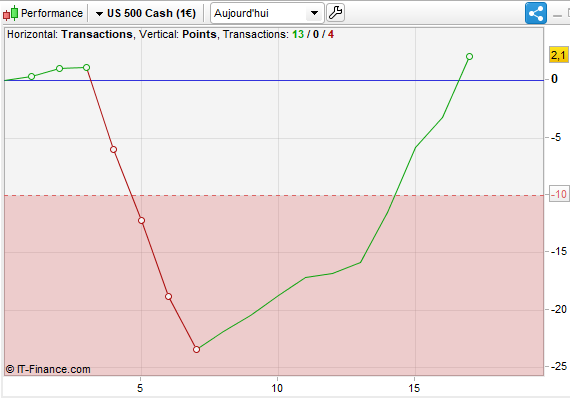Click the 0 value on vertical axis

click(554, 79)
